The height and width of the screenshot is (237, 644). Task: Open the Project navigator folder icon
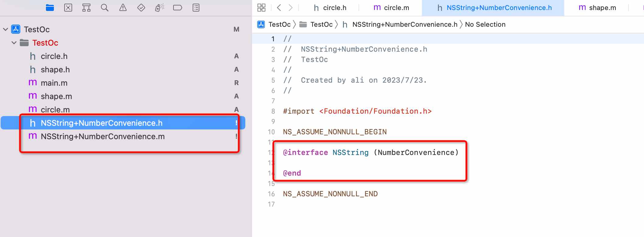tap(50, 8)
